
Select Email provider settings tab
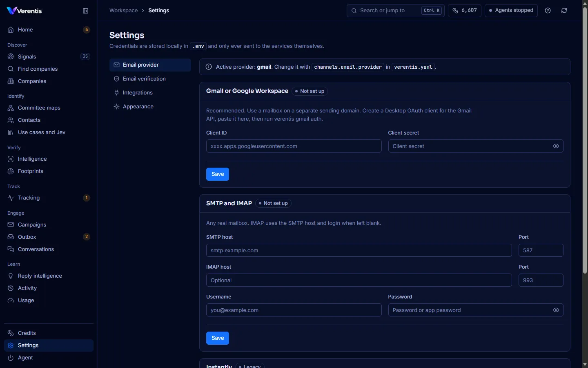coord(150,65)
